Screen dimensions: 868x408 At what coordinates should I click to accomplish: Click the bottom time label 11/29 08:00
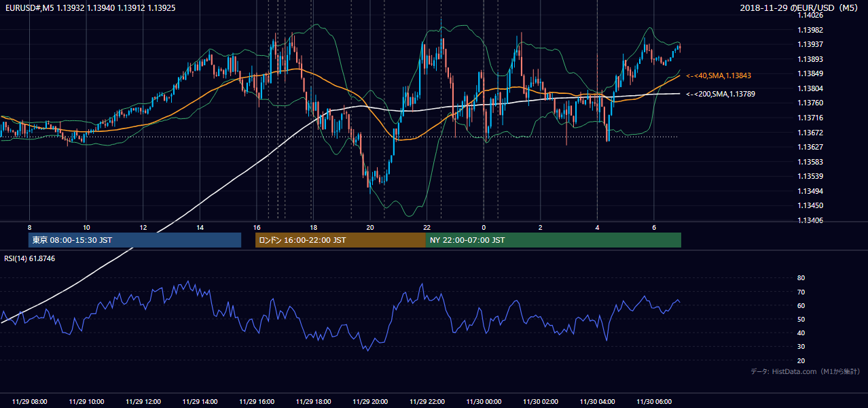[29, 402]
